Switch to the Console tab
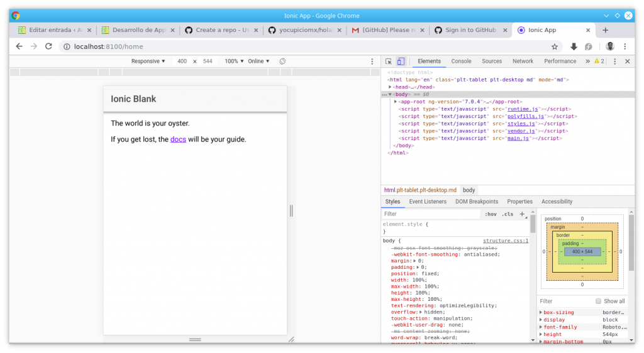The image size is (644, 353). click(461, 61)
